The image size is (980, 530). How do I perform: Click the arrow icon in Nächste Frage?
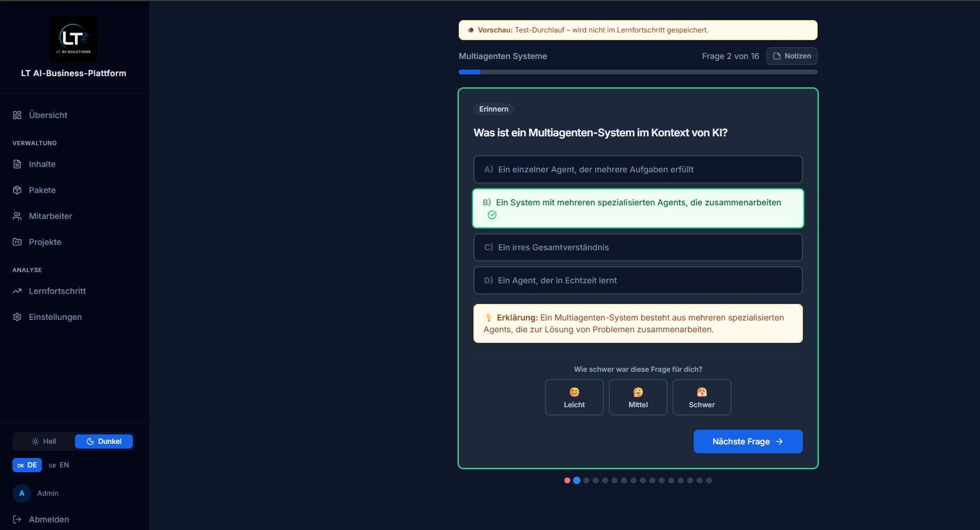point(779,441)
